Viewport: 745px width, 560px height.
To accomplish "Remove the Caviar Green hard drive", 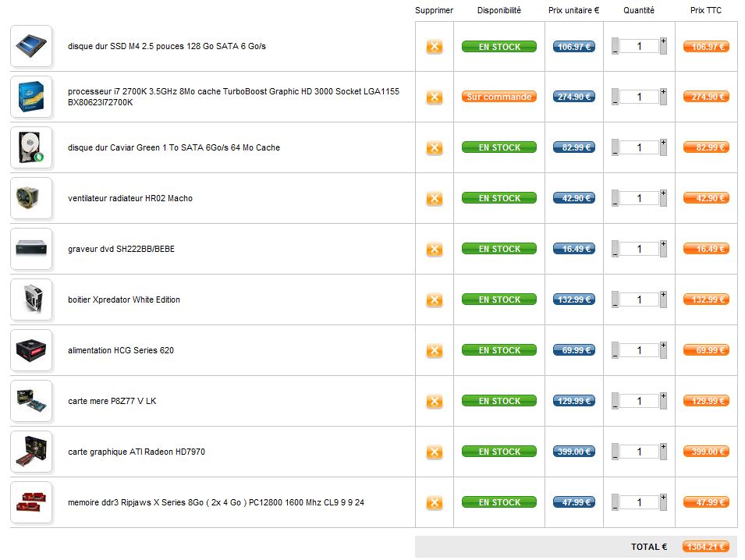I will coord(435,148).
